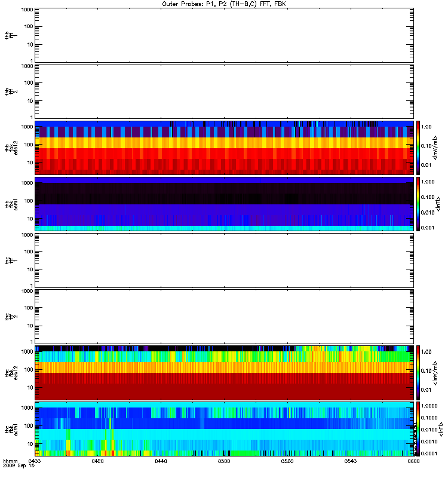Click the '1.000' value on thb scm1 color bar
The image size is (448, 478).
click(x=427, y=182)
